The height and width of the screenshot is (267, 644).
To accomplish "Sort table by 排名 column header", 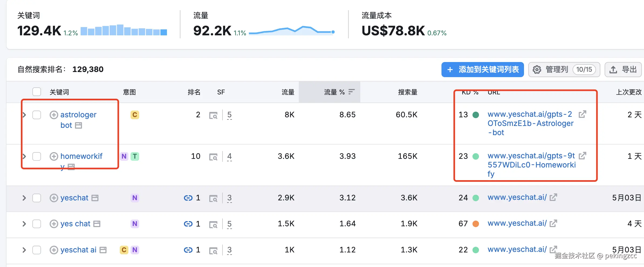I will pyautogui.click(x=194, y=92).
